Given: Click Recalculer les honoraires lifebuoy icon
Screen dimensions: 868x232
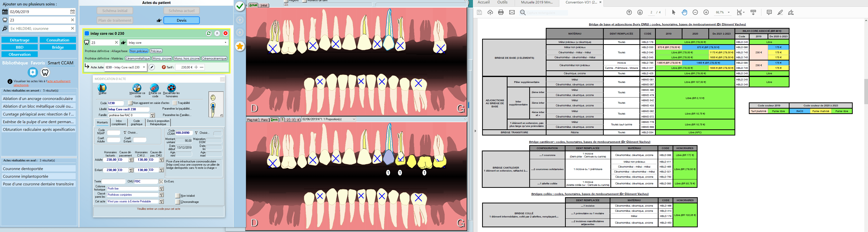Looking at the screenshot, I should [x=171, y=88].
